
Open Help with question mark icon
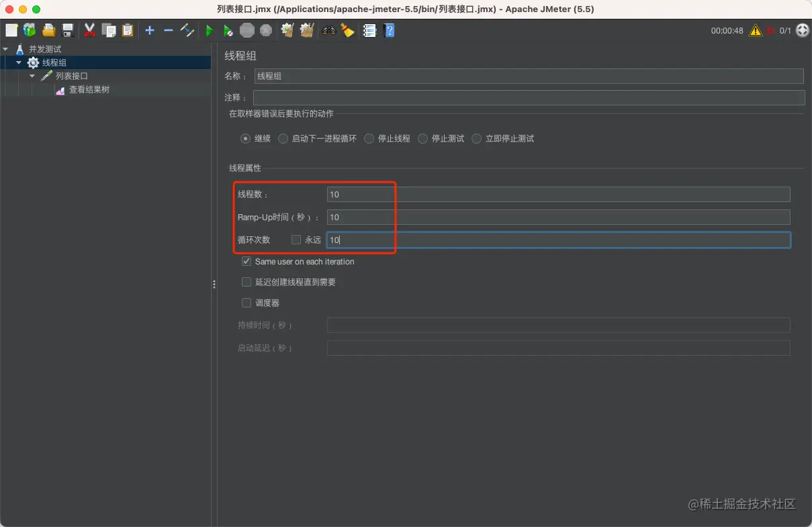388,30
